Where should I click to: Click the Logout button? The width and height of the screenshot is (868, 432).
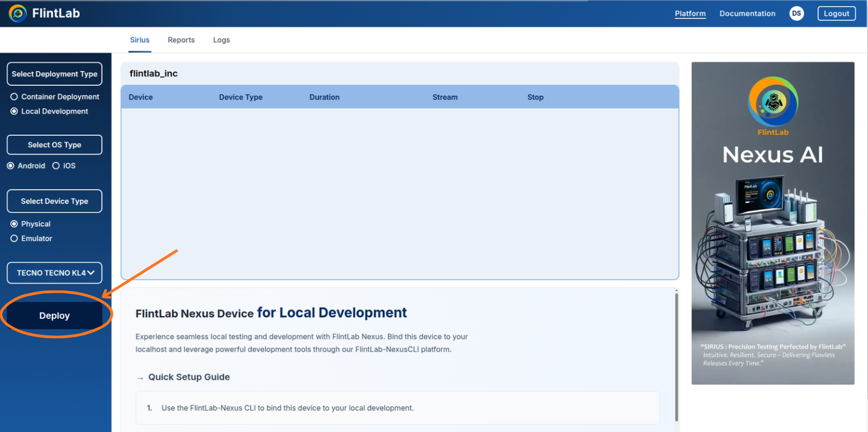[837, 14]
